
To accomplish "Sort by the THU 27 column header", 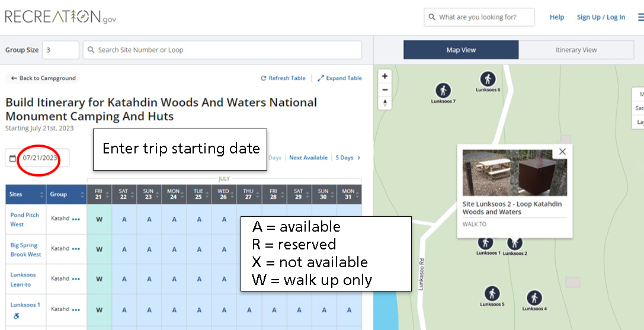I will click(x=249, y=194).
